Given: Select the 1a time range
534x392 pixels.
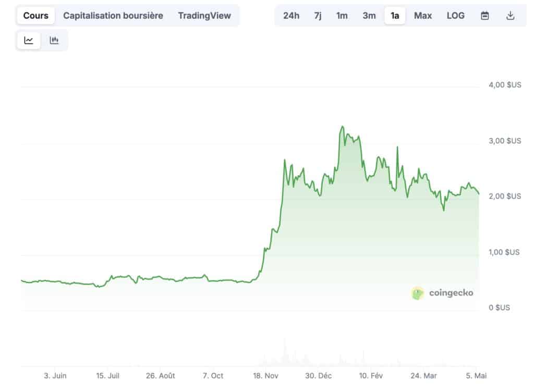Looking at the screenshot, I should (395, 16).
